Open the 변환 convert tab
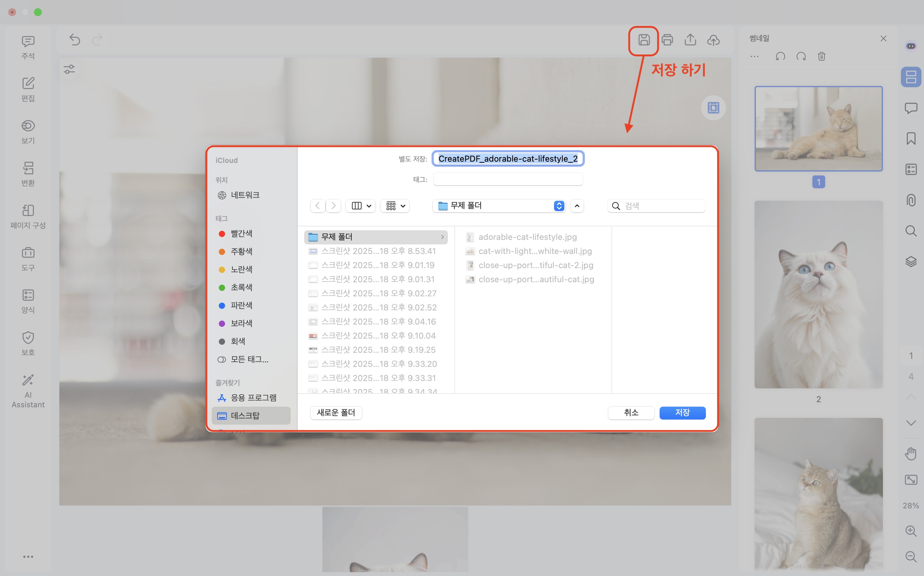924x576 pixels. 28,174
